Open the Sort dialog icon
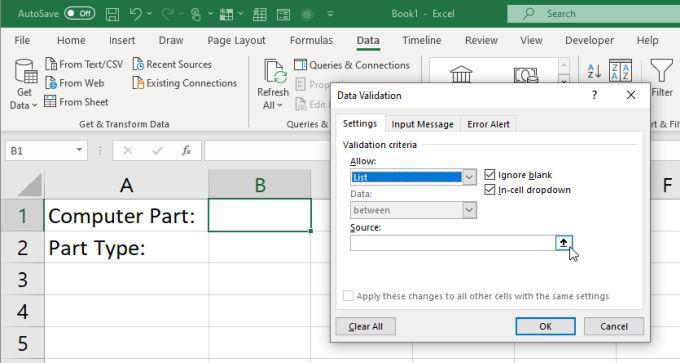Viewport: 680px width, 363px height. tap(620, 70)
